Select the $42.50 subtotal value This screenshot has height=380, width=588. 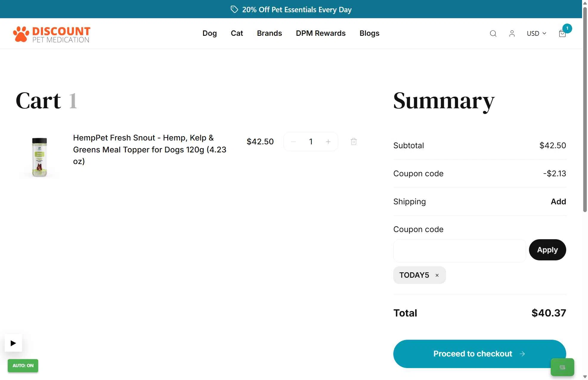pos(553,146)
